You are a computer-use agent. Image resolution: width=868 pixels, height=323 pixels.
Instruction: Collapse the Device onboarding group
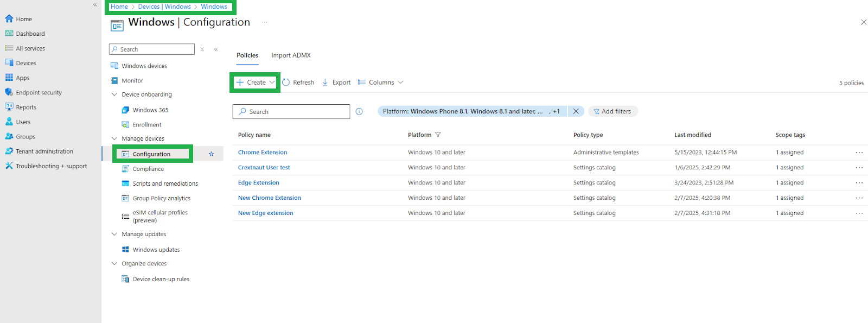(x=114, y=94)
